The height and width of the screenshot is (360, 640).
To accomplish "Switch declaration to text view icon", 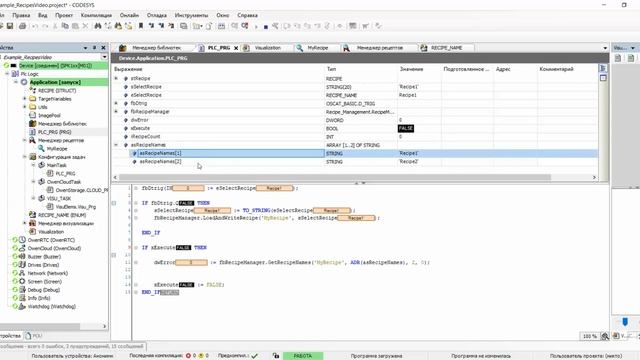I will (x=603, y=78).
